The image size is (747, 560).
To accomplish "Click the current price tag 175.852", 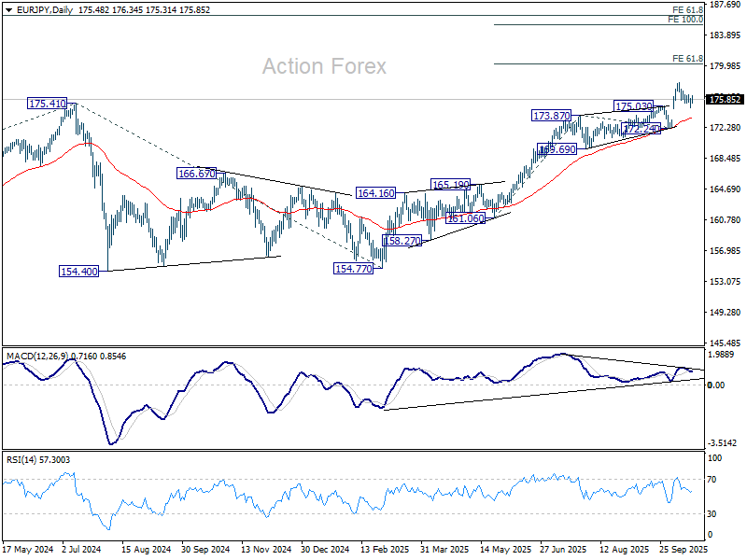I will pos(726,99).
